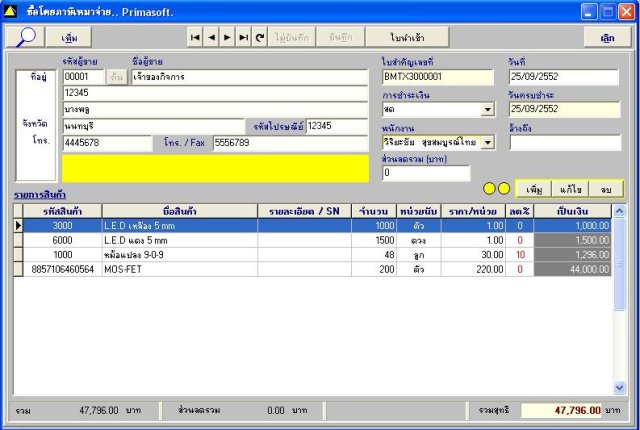Click the refresh record icon
The width and height of the screenshot is (640, 430).
coord(260,37)
